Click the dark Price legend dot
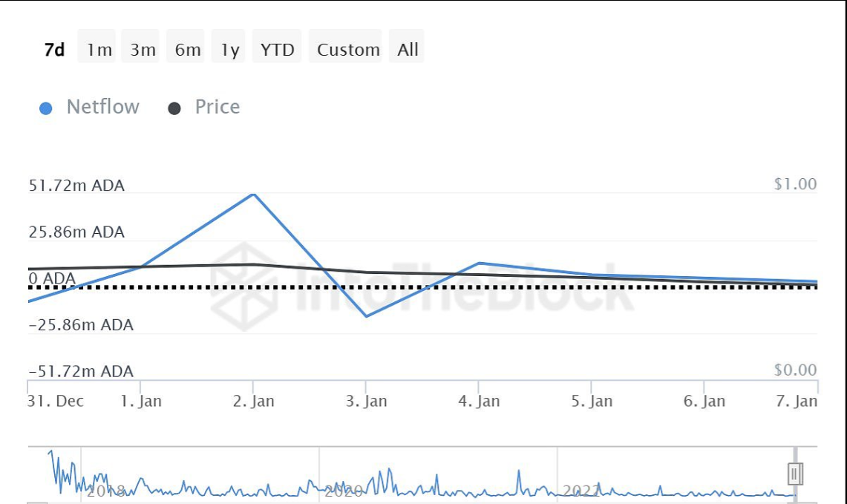 174,108
